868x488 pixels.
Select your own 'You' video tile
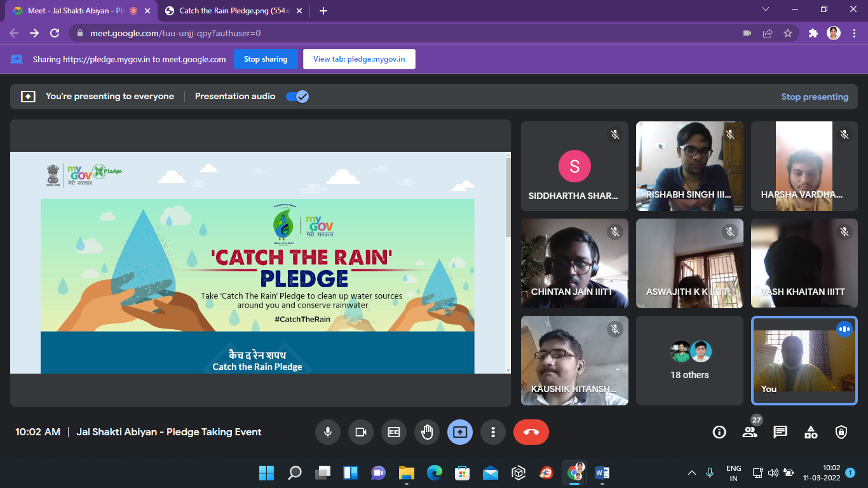804,361
